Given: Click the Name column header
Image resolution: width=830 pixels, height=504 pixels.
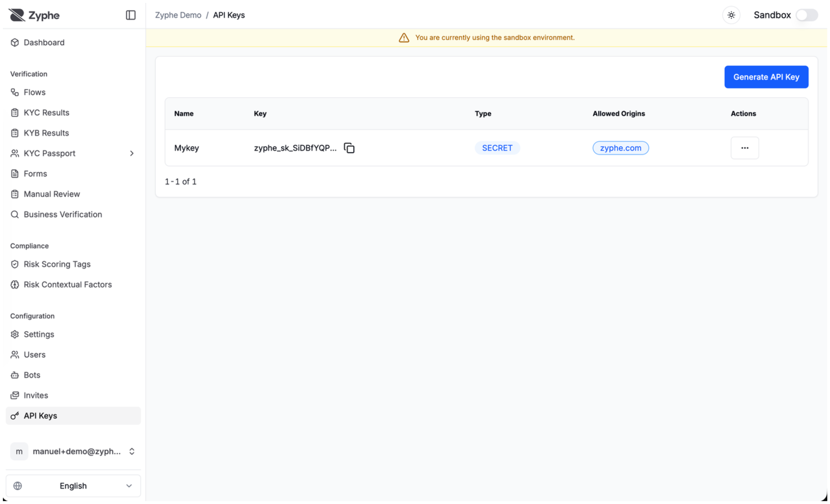Looking at the screenshot, I should (x=183, y=114).
